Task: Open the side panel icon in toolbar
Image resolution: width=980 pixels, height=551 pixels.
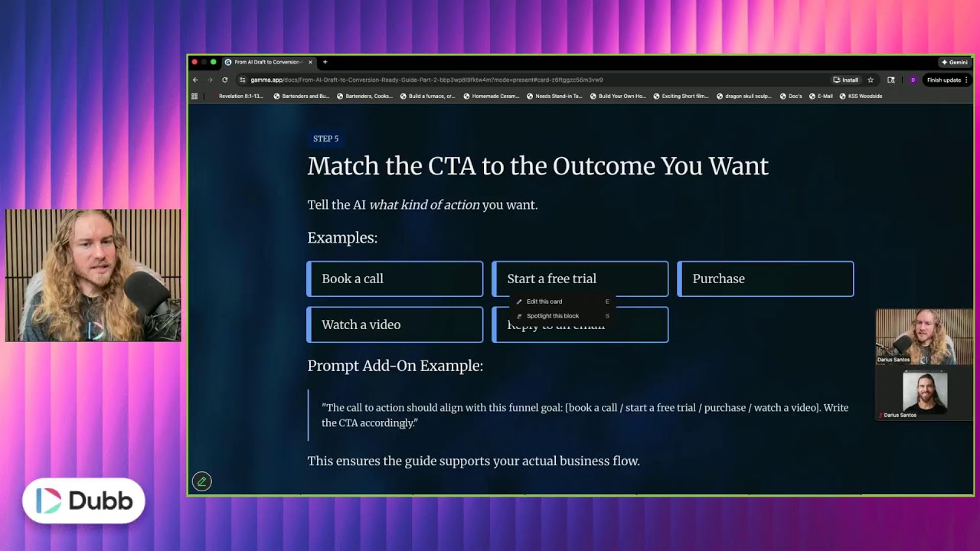Action: [x=891, y=80]
